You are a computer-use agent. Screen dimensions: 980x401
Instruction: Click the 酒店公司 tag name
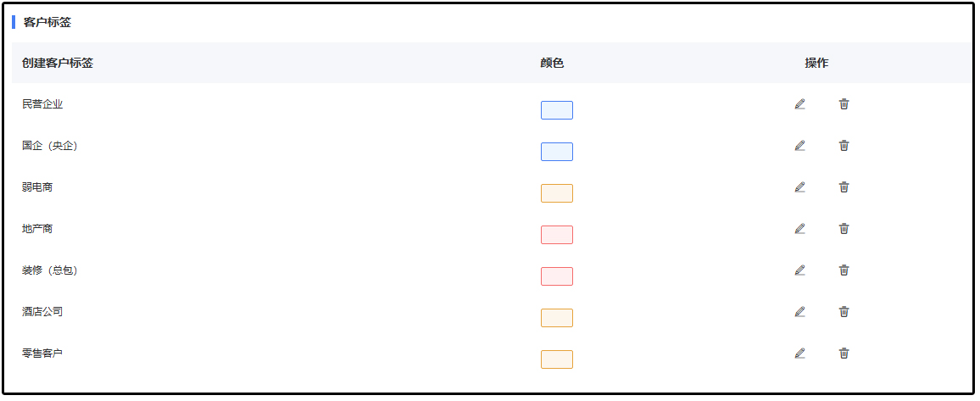42,312
